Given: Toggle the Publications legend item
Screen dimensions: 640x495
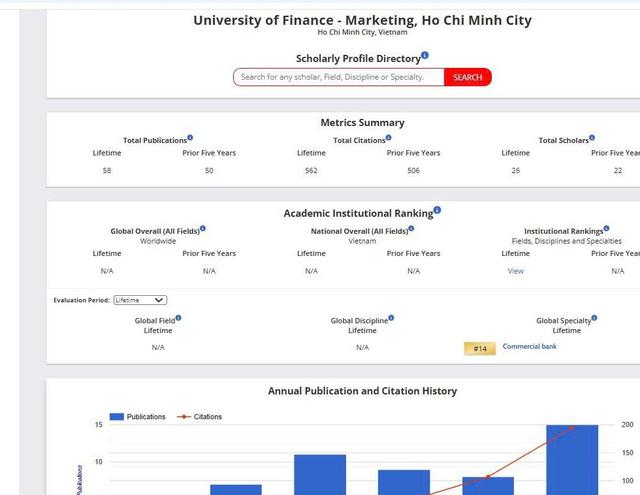Looking at the screenshot, I should 138,417.
